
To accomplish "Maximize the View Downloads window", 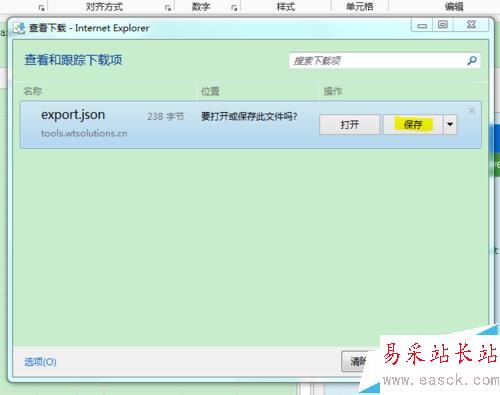I will click(x=443, y=25).
